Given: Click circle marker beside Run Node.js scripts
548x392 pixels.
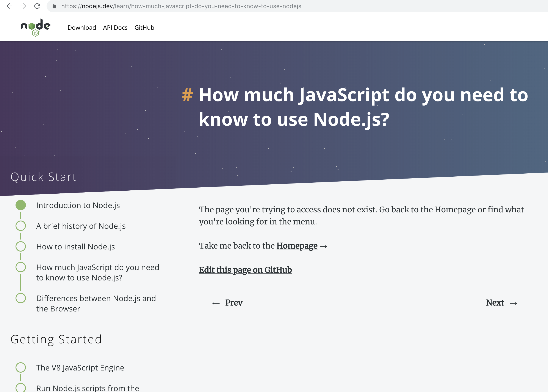Looking at the screenshot, I should coord(21,388).
